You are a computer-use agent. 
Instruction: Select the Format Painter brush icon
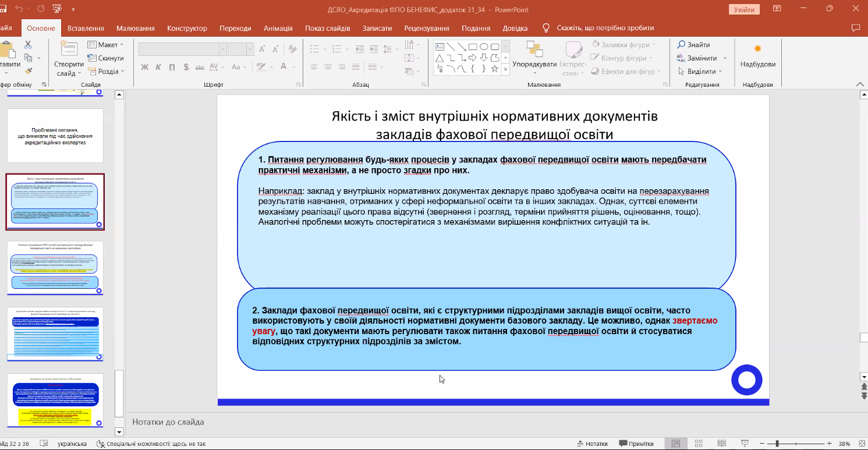pyautogui.click(x=28, y=71)
